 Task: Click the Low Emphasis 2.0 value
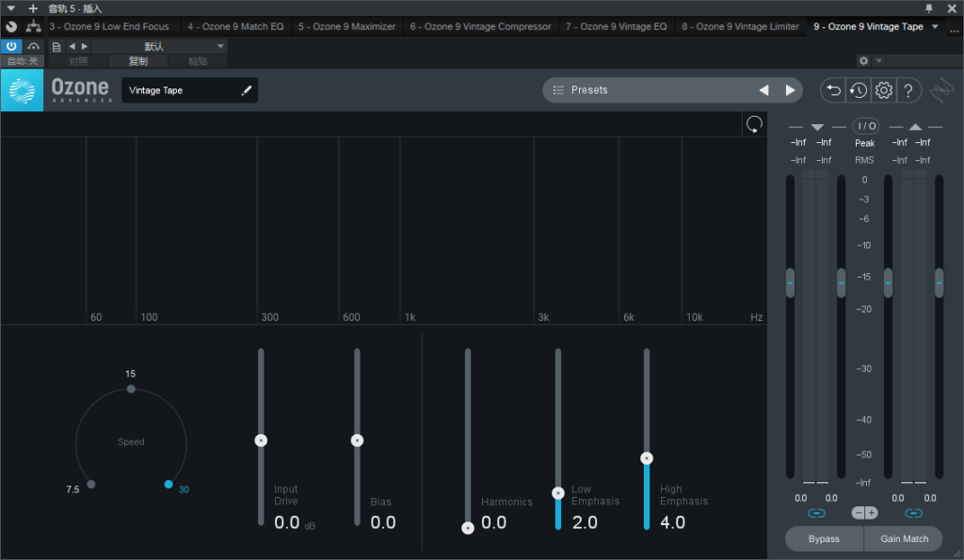[585, 522]
